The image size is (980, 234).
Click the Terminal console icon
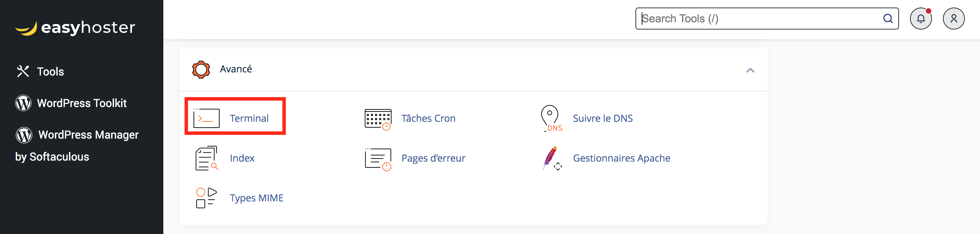(206, 118)
